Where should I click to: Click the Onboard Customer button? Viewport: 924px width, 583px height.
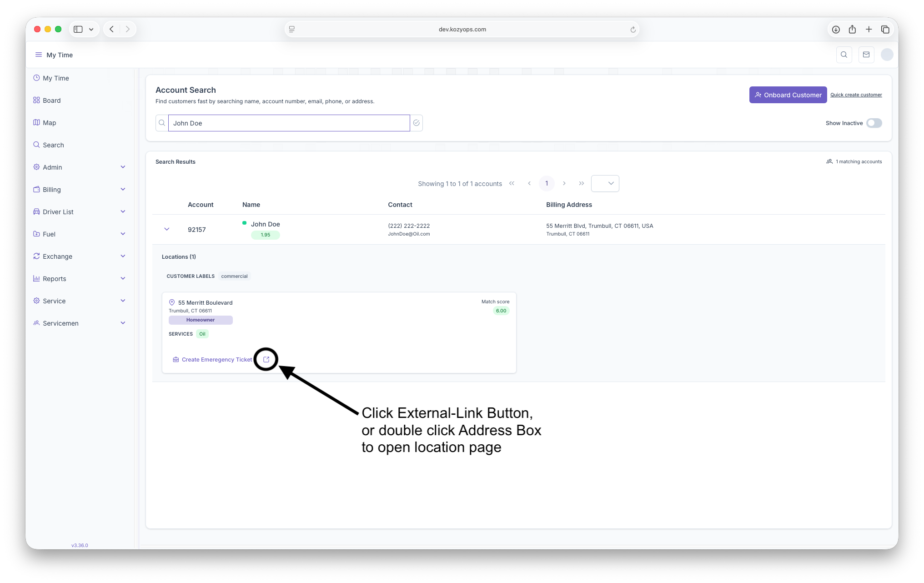click(788, 95)
